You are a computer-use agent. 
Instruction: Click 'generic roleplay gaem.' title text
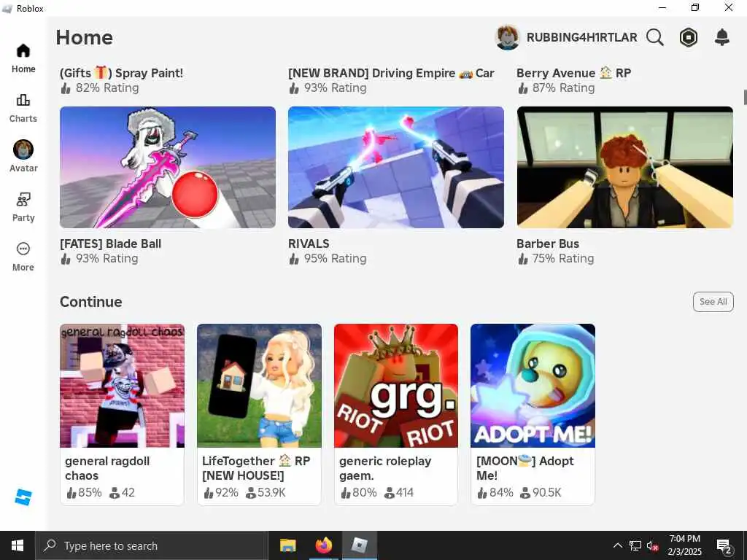click(385, 468)
